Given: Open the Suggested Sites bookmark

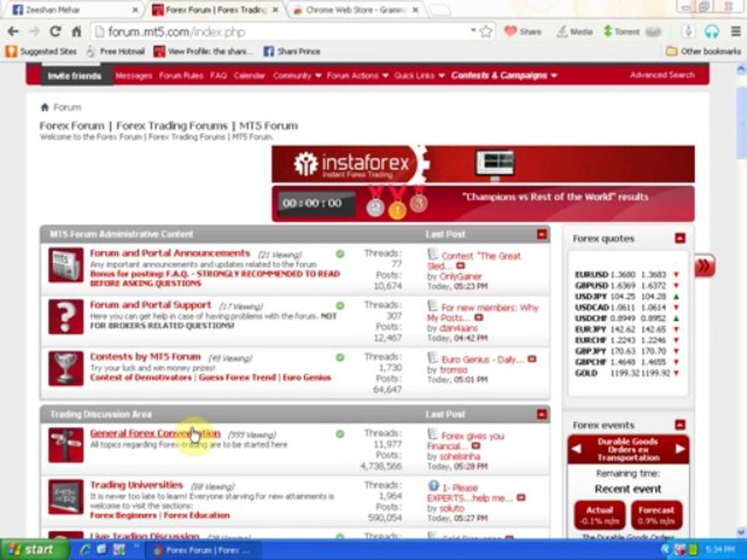Looking at the screenshot, I should tap(41, 51).
